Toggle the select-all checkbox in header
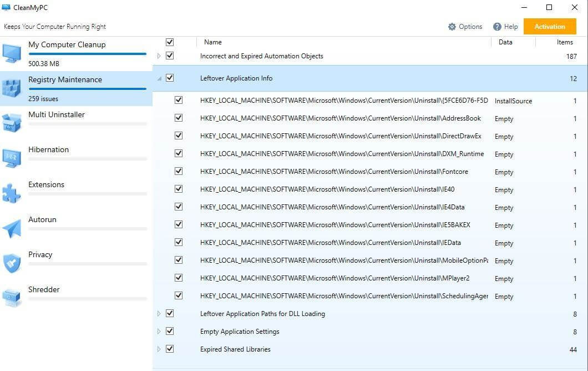 tap(170, 42)
